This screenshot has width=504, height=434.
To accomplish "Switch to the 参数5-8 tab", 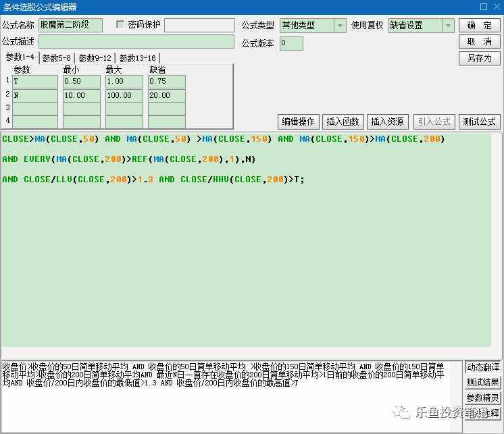I will 57,58.
